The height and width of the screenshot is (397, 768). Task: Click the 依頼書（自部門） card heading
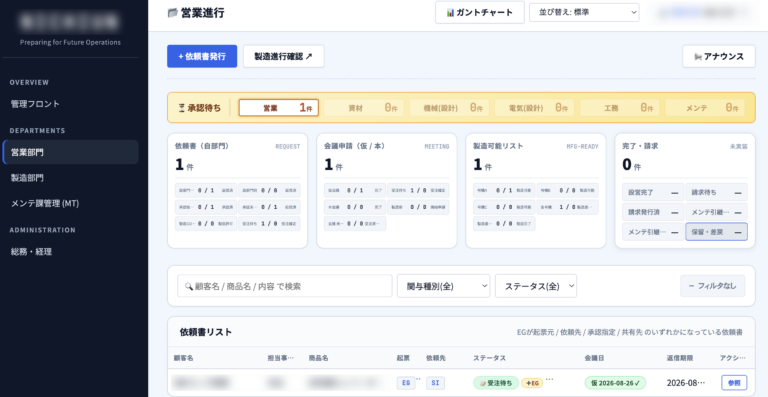(202, 146)
